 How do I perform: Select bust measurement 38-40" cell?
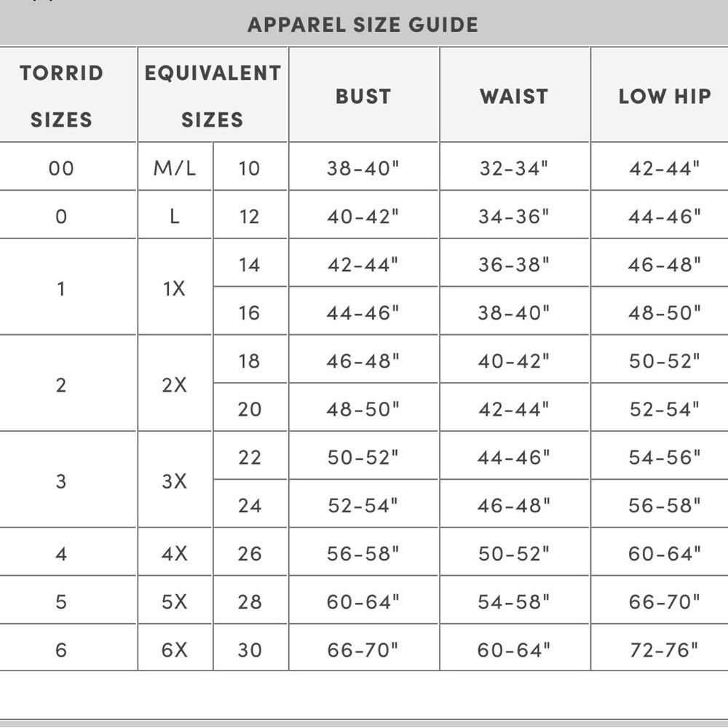363,167
